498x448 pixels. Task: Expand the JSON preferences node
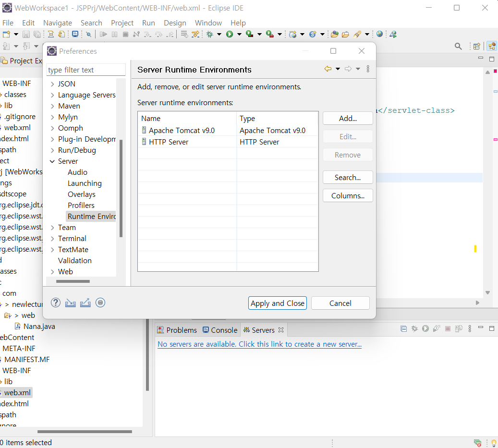pyautogui.click(x=52, y=84)
